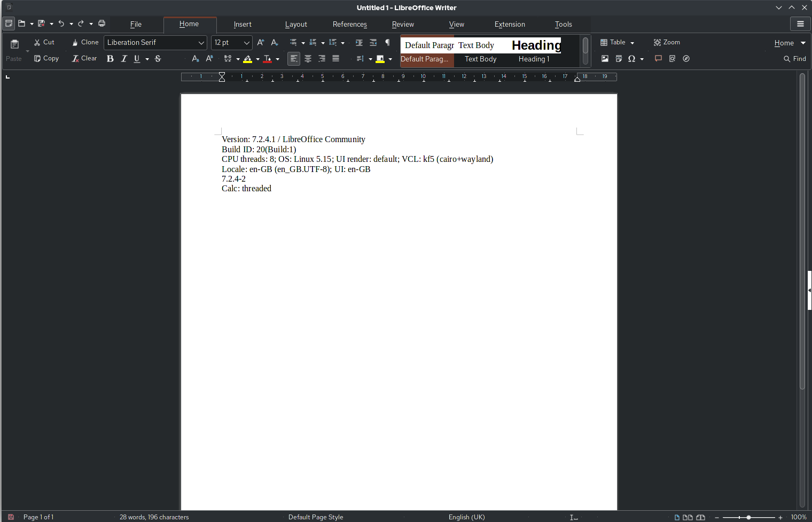This screenshot has height=522, width=812.
Task: Insert a comment using the toolbar icon
Action: coord(658,59)
